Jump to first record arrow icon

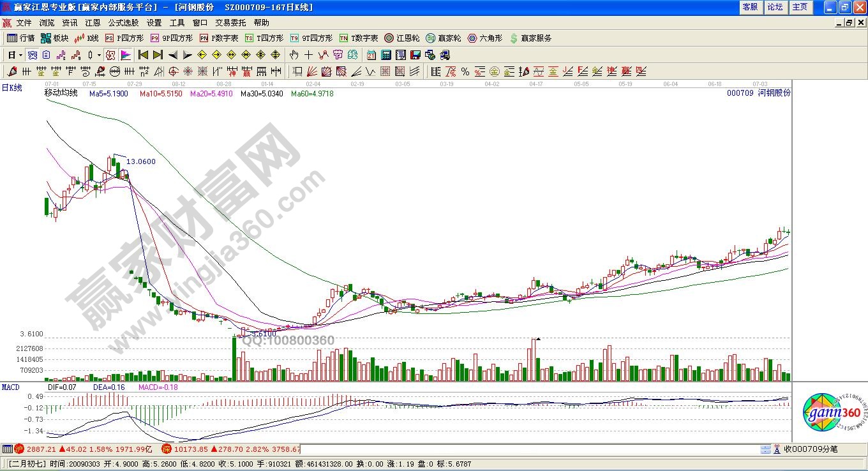point(143,55)
